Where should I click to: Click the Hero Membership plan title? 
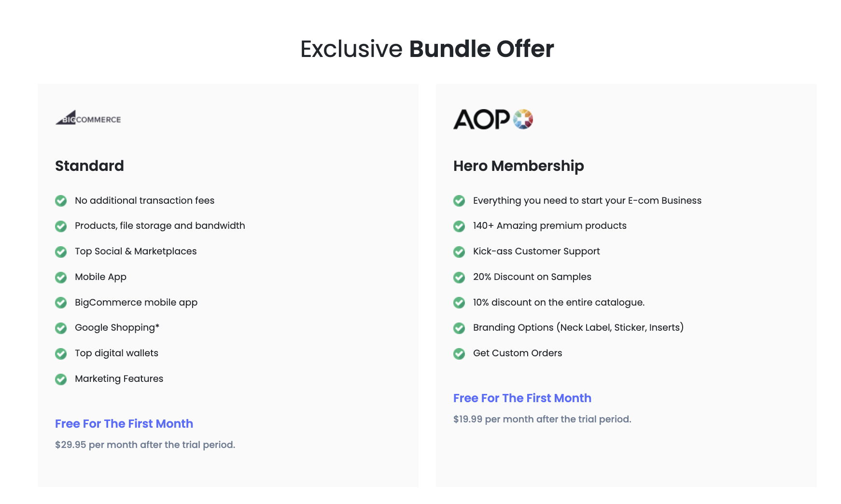[519, 166]
